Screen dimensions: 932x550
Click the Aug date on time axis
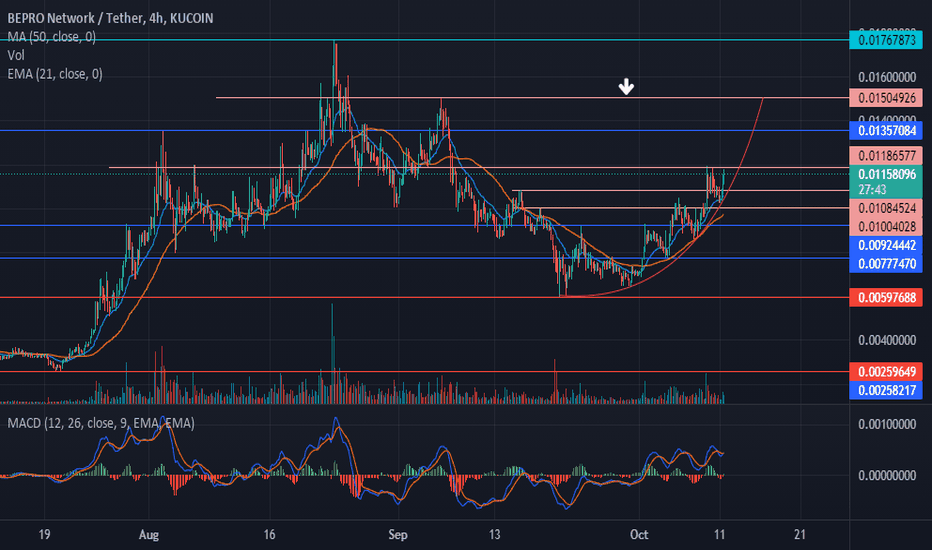(149, 535)
